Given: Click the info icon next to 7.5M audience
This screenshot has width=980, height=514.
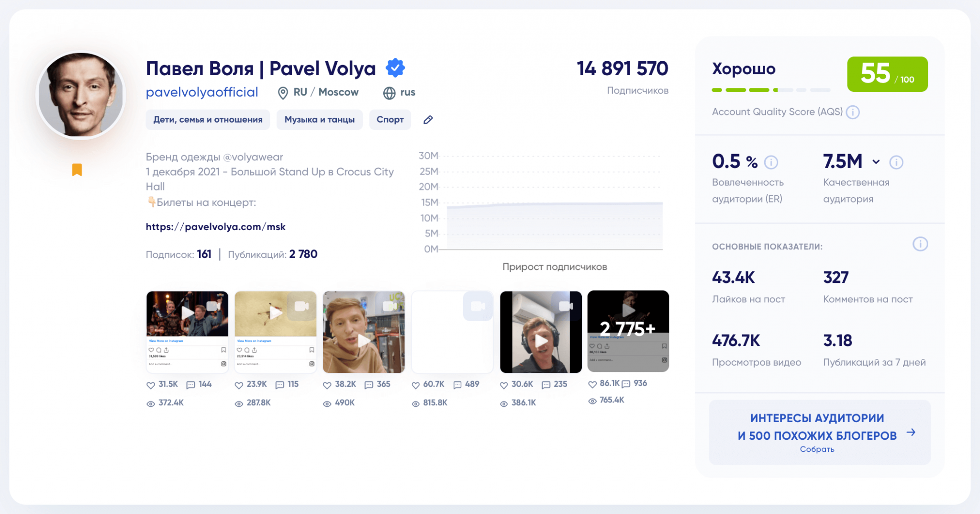Looking at the screenshot, I should coord(896,162).
